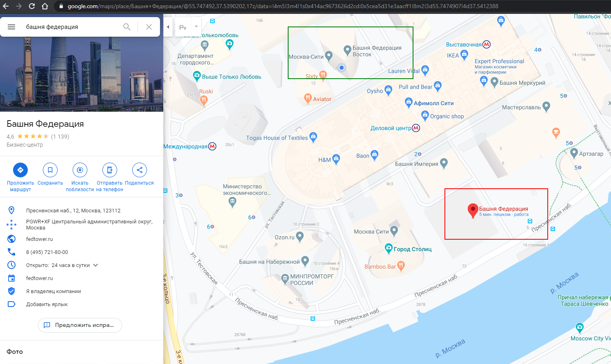Click the red Башня Федерация pin
611x364 pixels.
point(473,211)
